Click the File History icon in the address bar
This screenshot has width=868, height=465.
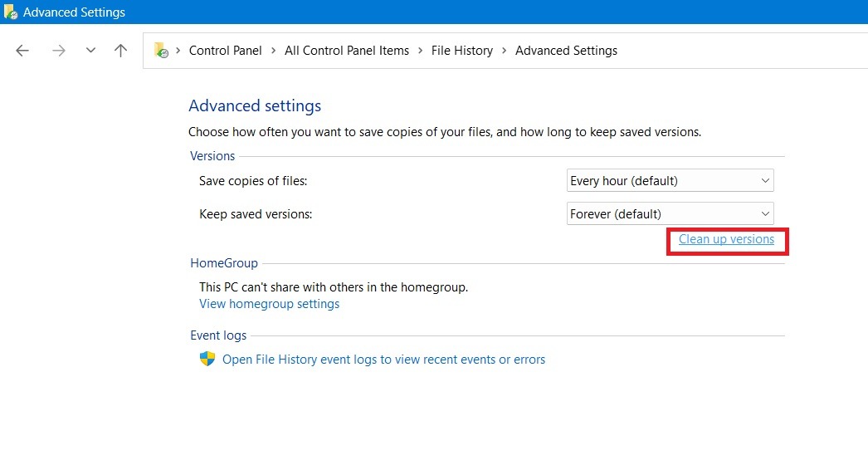pos(161,51)
